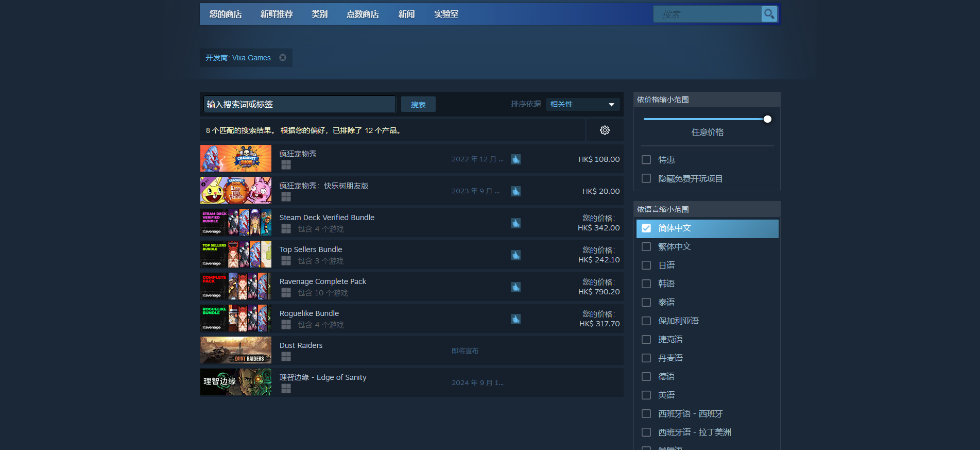Remove the Vixa Games developer filter

(283, 58)
